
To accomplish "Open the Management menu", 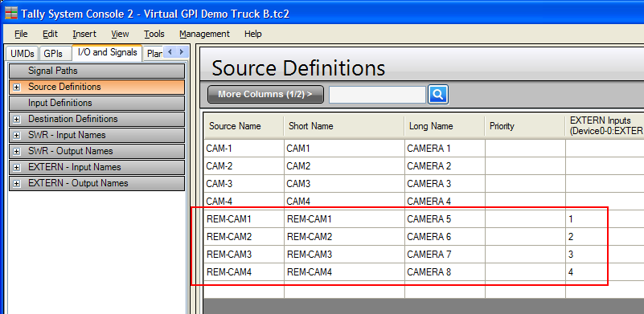I will (204, 34).
